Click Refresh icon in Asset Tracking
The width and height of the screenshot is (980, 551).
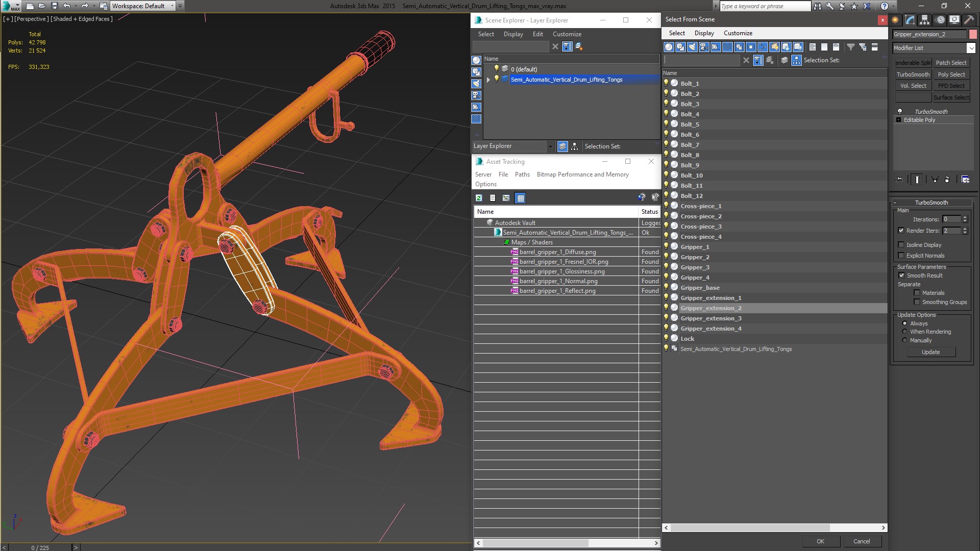pos(479,198)
